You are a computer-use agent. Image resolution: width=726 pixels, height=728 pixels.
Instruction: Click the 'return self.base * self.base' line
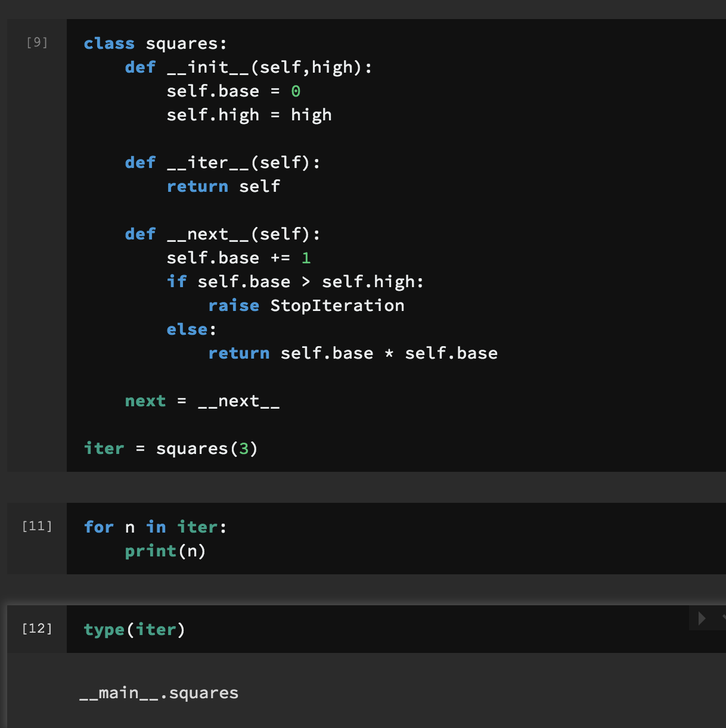click(x=353, y=353)
